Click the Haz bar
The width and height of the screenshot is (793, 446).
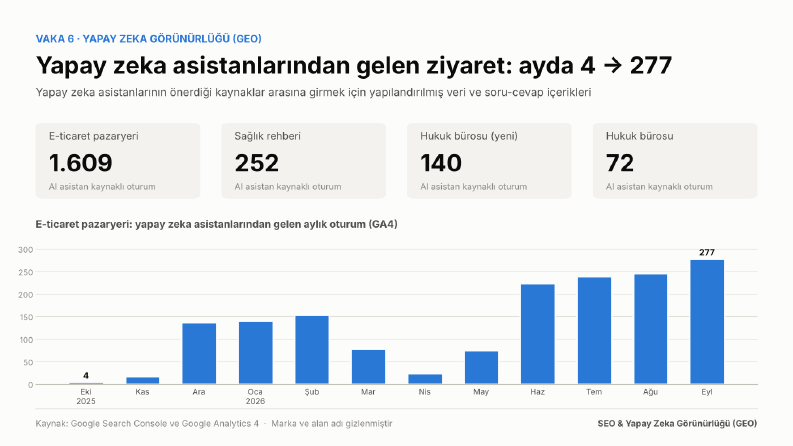pos(538,334)
